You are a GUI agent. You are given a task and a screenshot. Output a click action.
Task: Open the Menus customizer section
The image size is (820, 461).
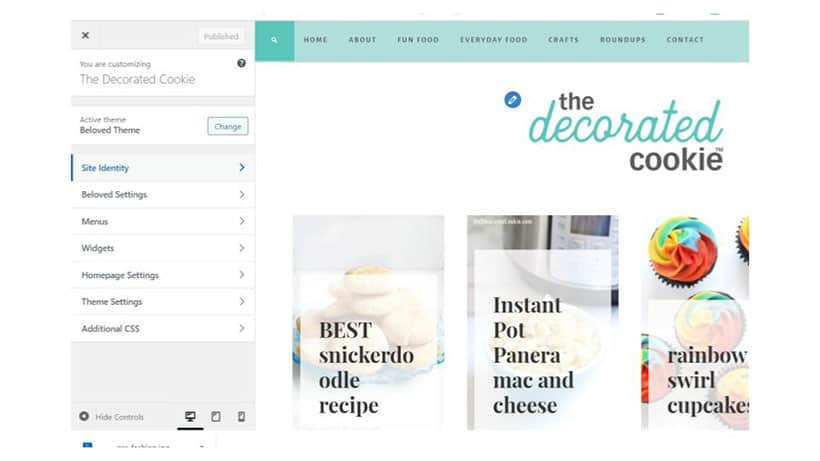163,222
